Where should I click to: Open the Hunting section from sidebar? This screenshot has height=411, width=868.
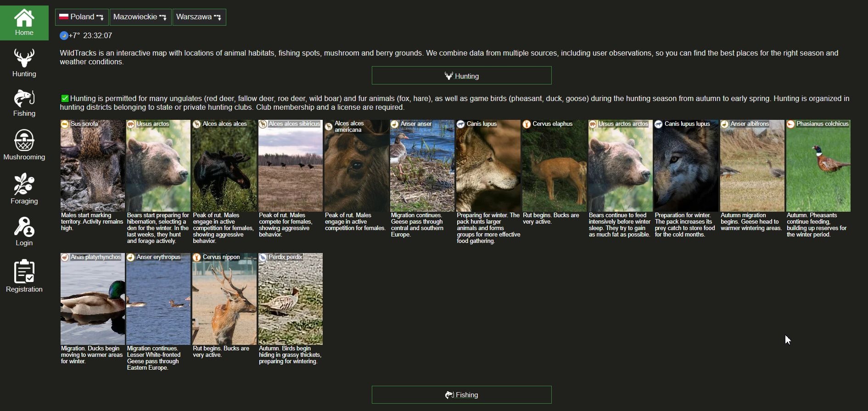pyautogui.click(x=24, y=63)
